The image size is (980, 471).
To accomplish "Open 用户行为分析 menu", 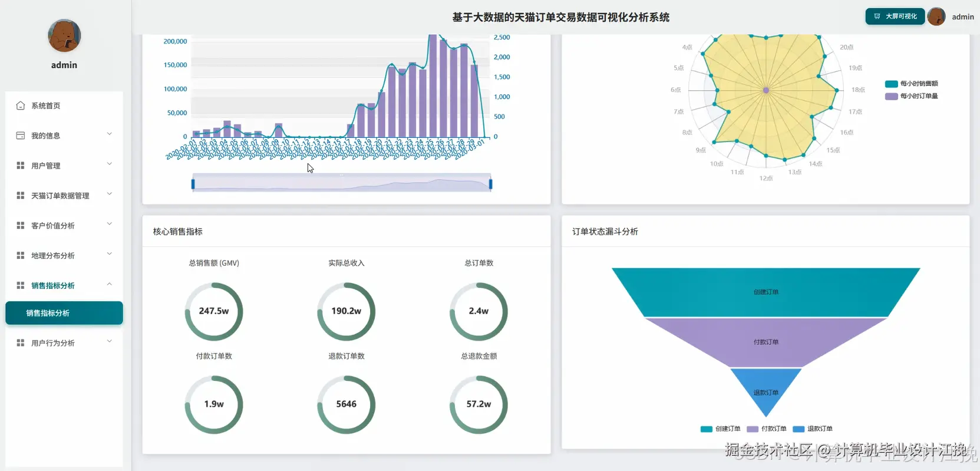I will pos(64,342).
